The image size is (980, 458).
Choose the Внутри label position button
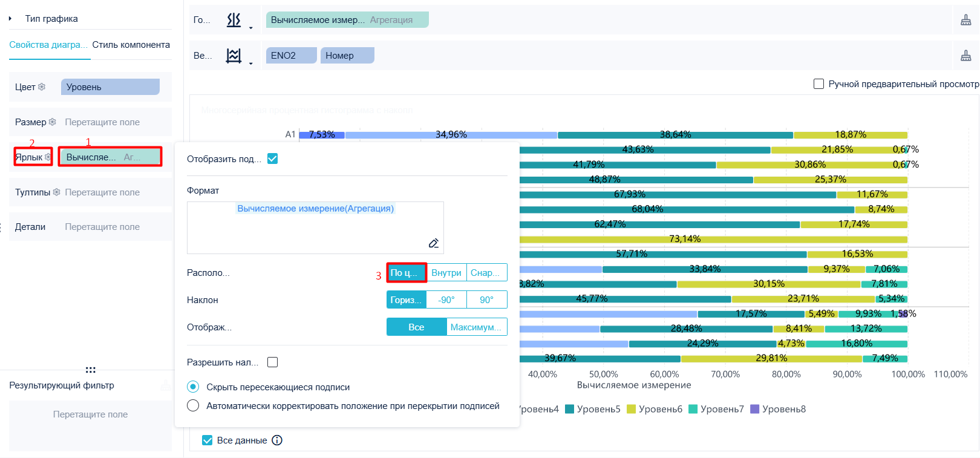[x=446, y=273]
